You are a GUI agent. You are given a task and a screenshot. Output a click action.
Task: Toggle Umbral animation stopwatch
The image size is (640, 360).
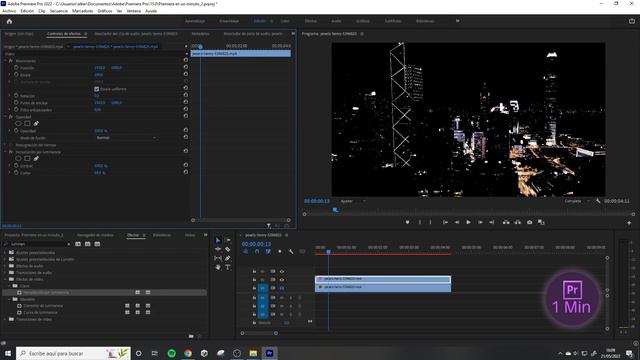[x=16, y=166]
